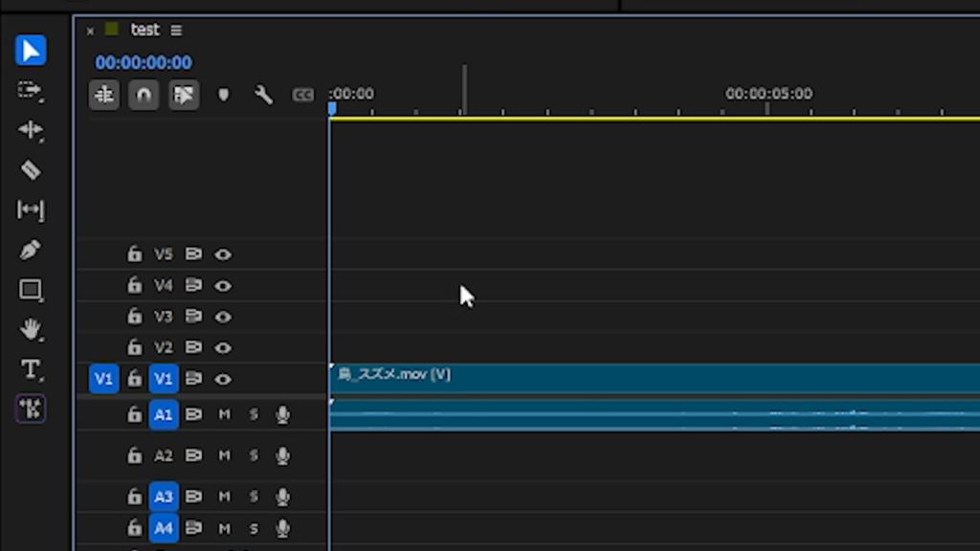Hide track V3 with eye icon
Viewport: 980px width, 551px height.
tap(223, 317)
